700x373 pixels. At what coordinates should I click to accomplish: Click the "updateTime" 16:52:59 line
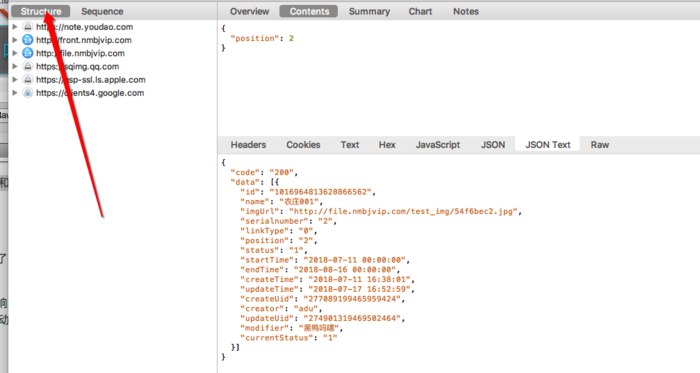pyautogui.click(x=327, y=290)
